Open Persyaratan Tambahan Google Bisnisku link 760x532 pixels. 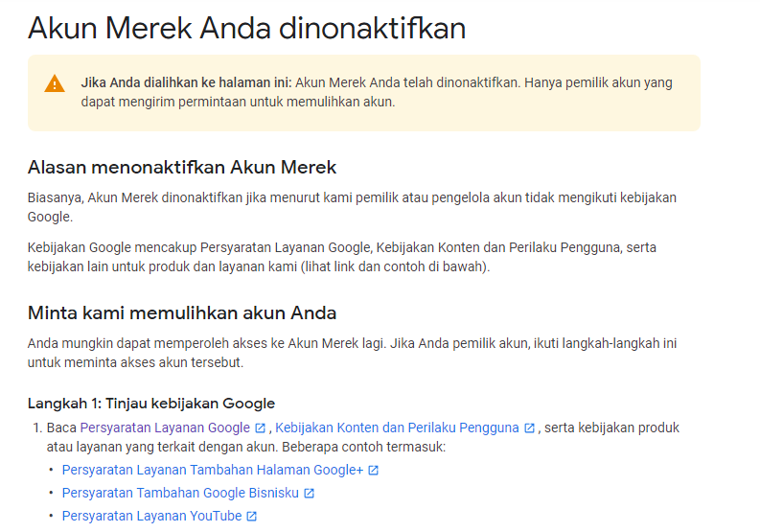point(180,493)
